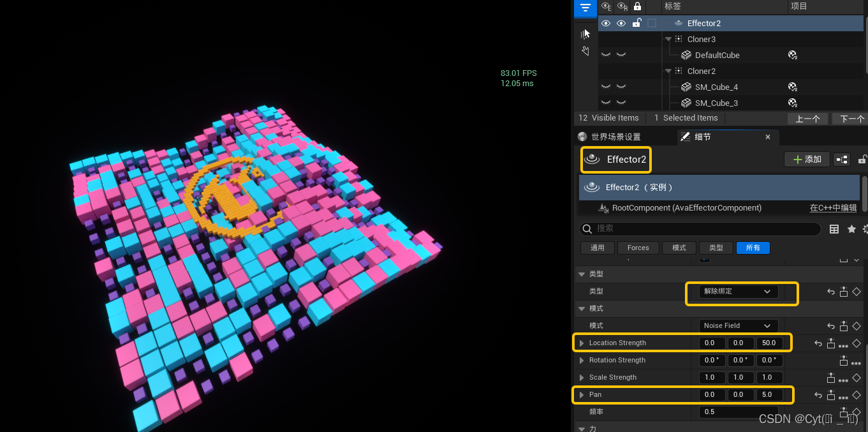Toggle the checkbox on the Effector2 row

point(652,24)
